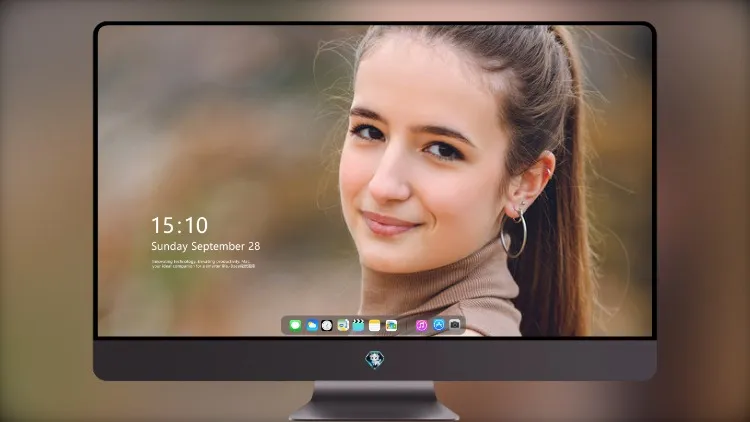Open the photo gallery app in the dock
The width and height of the screenshot is (750, 422).
(391, 326)
